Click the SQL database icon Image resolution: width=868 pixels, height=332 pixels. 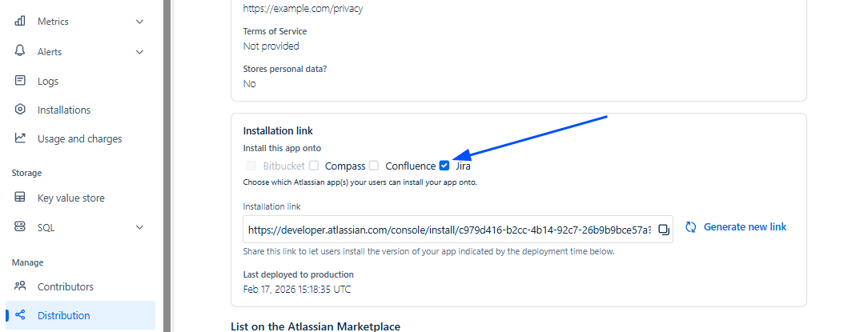[20, 227]
